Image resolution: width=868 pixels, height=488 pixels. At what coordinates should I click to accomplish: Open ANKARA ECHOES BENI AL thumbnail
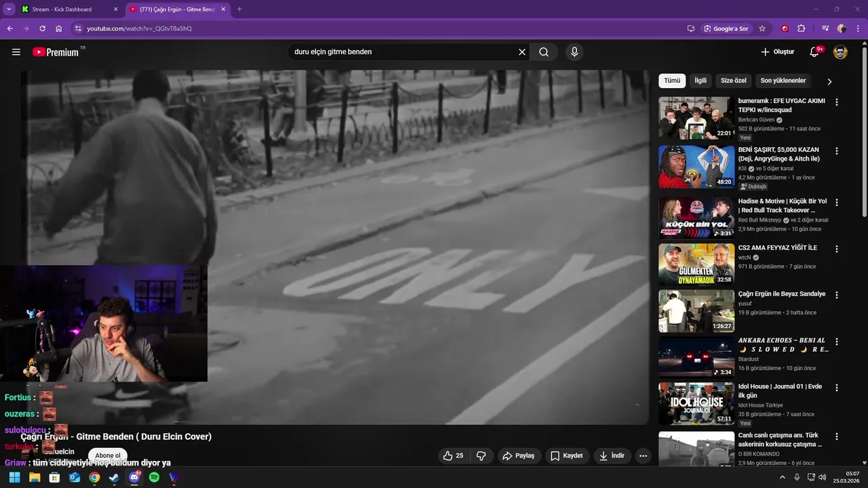click(696, 357)
